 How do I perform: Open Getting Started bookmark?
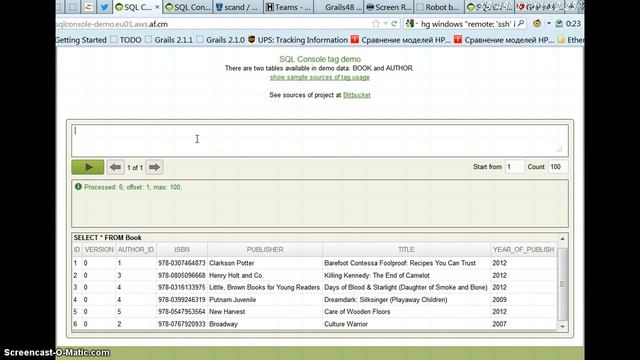(81, 40)
